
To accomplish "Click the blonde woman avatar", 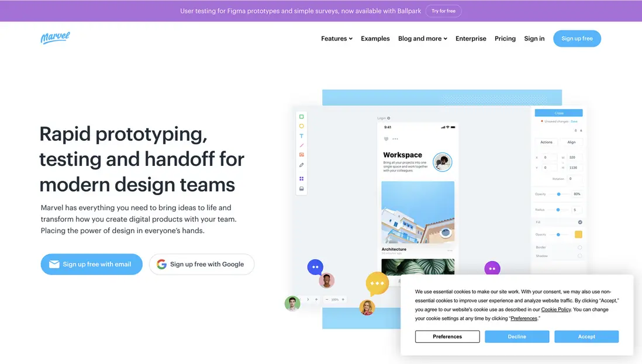I will point(367,307).
